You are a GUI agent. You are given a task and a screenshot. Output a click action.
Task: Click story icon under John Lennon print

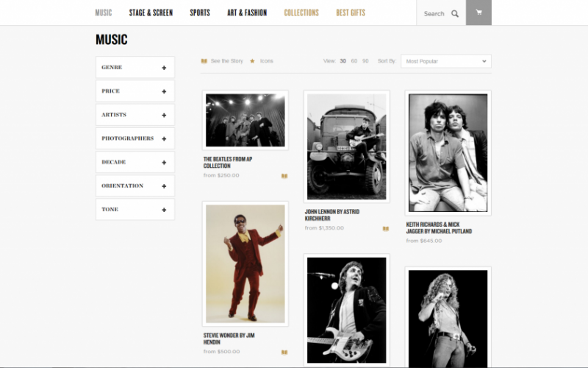pyautogui.click(x=385, y=229)
